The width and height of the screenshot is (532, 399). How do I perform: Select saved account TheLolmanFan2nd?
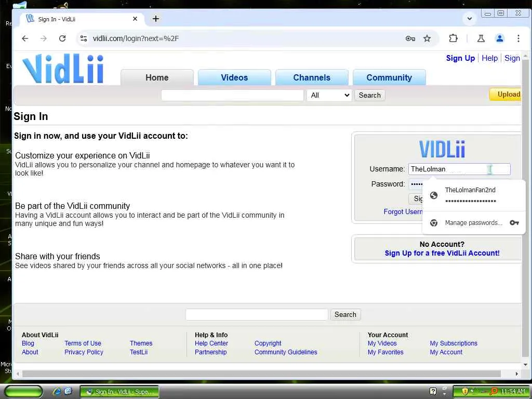[474, 195]
